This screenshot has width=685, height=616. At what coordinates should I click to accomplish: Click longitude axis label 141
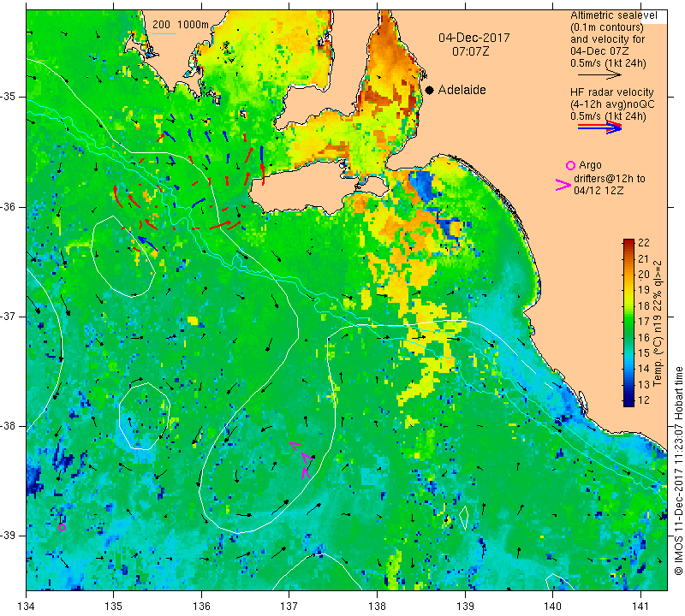(640, 607)
